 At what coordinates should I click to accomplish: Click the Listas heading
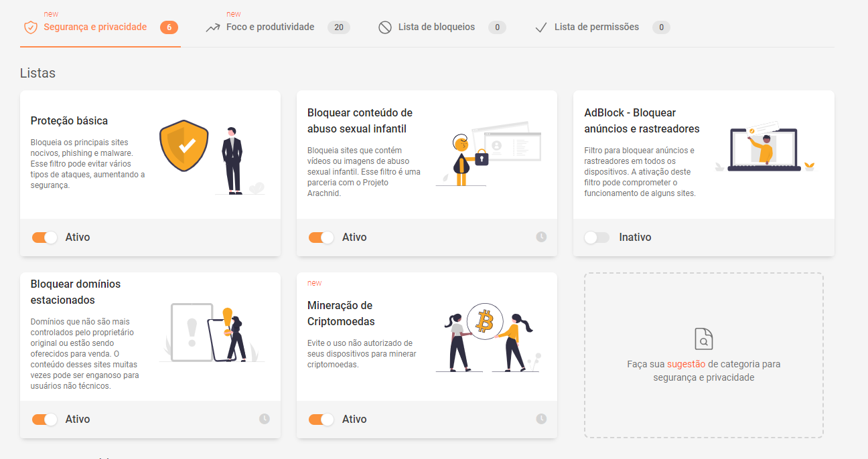point(38,73)
